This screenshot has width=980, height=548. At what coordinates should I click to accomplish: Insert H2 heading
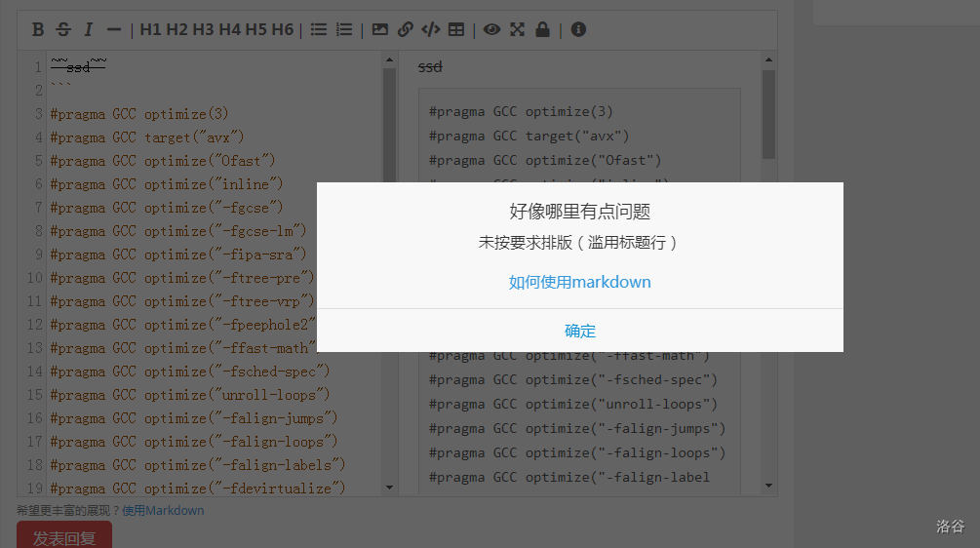pyautogui.click(x=176, y=29)
